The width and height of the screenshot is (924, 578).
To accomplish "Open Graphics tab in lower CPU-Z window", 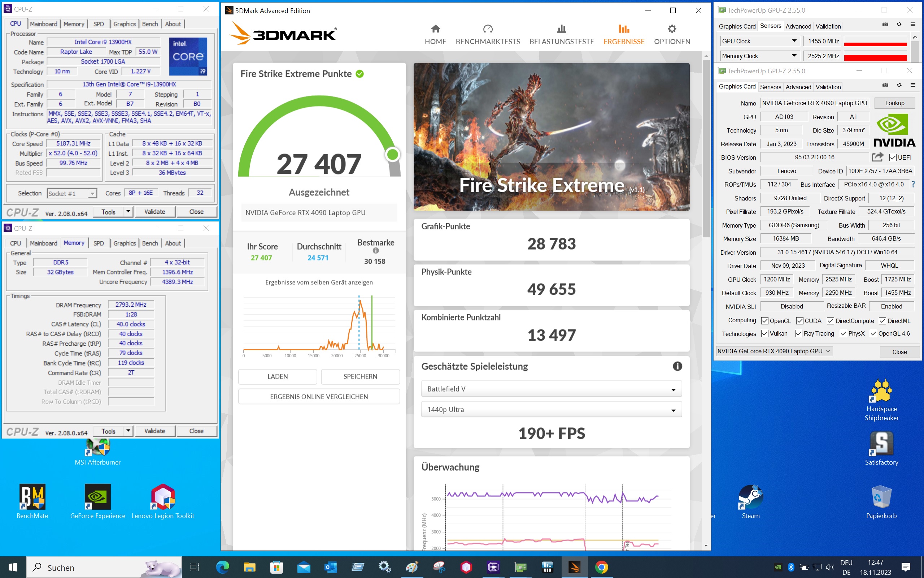I will (125, 243).
